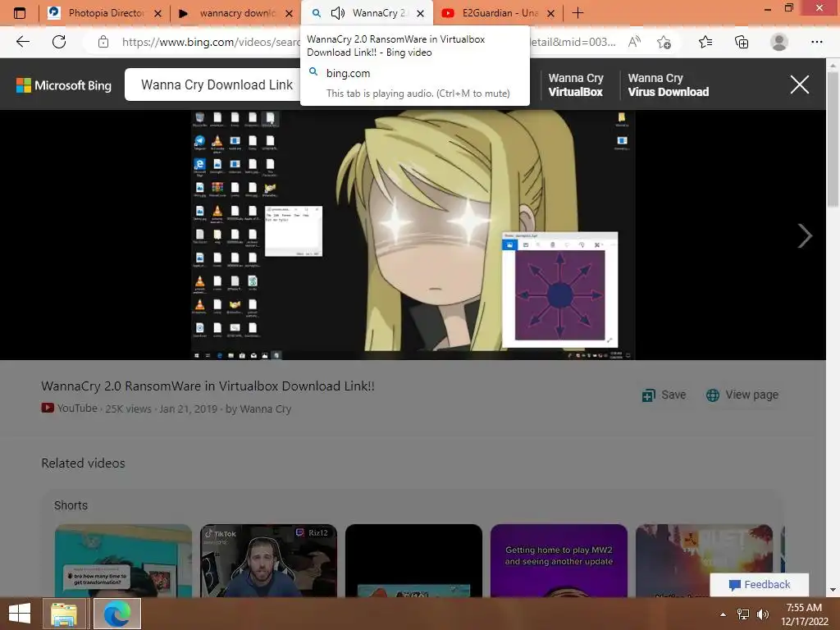The height and width of the screenshot is (630, 840).
Task: Click the Wanna Cry Download Link search box
Action: click(217, 84)
